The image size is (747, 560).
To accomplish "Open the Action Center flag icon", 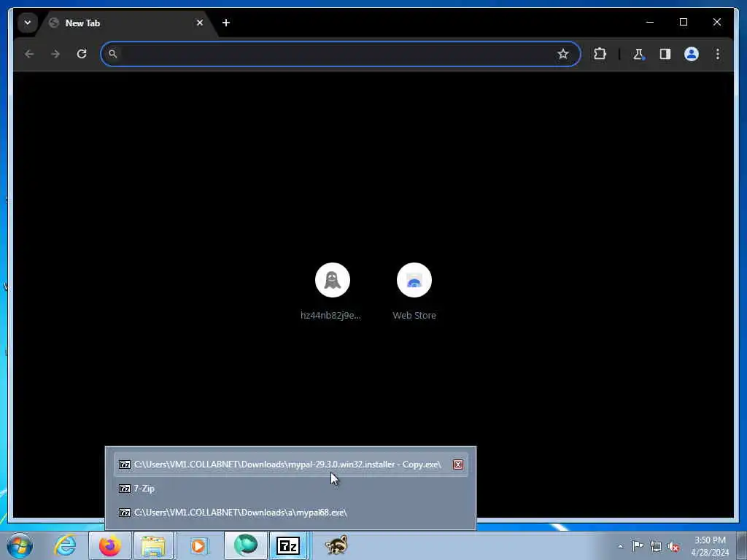I will (638, 546).
